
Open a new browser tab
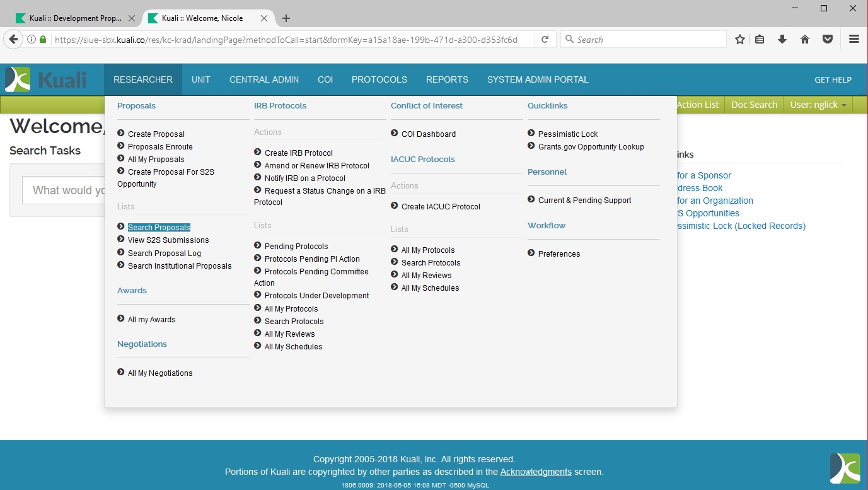pos(286,18)
